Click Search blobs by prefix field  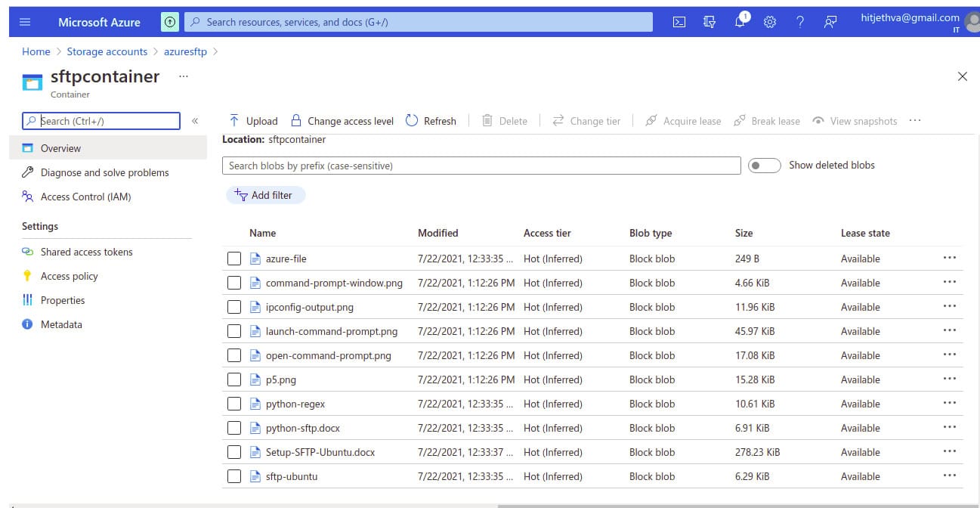click(x=481, y=166)
